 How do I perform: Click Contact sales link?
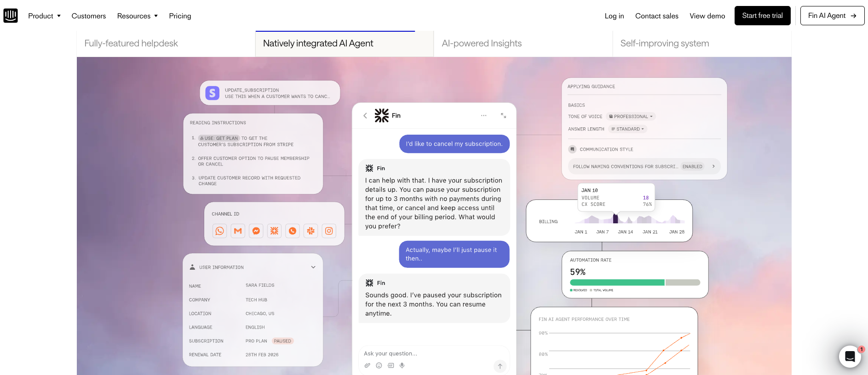click(x=656, y=16)
